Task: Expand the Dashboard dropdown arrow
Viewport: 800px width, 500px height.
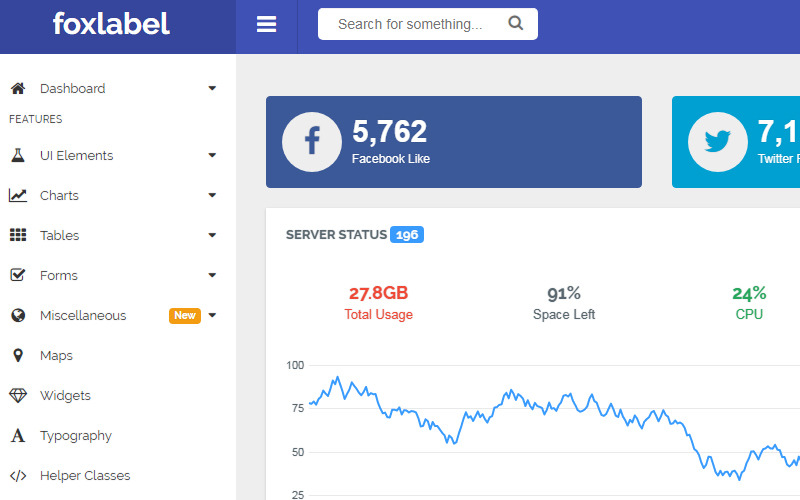Action: click(212, 88)
